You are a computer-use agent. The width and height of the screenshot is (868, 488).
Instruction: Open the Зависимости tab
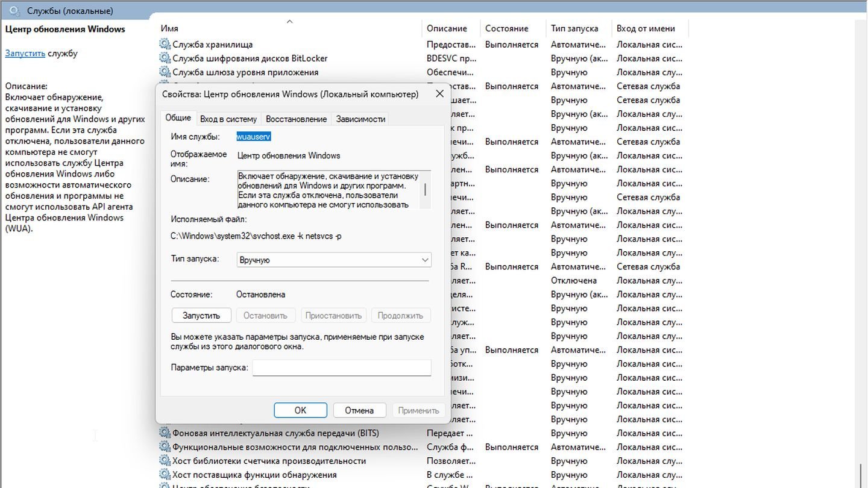360,119
